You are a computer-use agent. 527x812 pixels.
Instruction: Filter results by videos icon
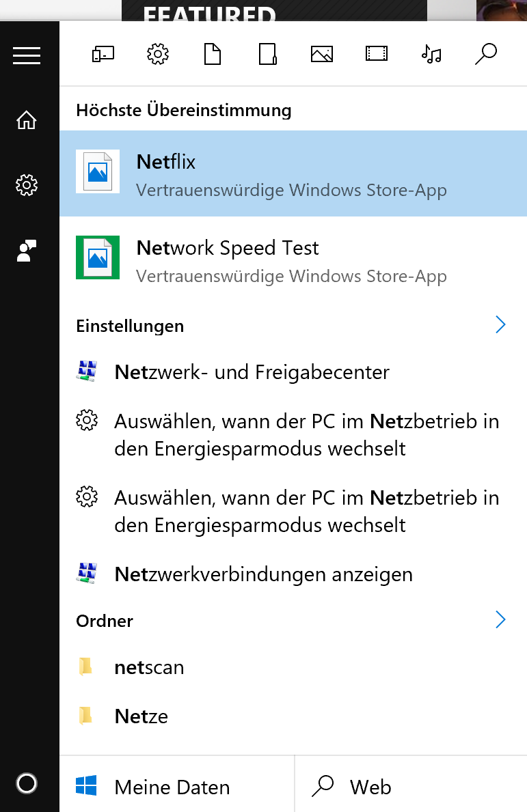(377, 54)
